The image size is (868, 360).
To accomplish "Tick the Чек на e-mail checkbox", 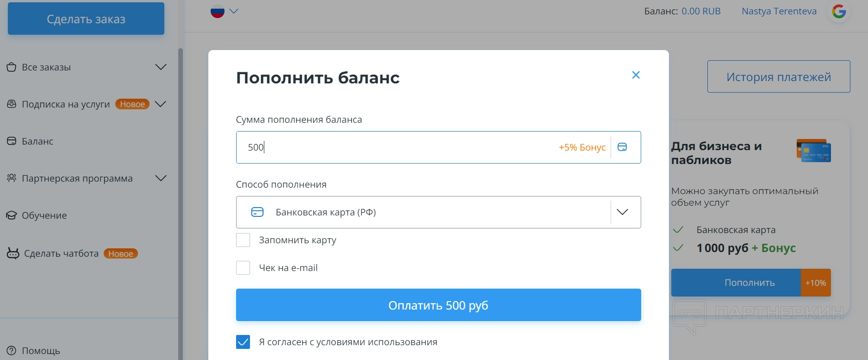I will tap(243, 268).
